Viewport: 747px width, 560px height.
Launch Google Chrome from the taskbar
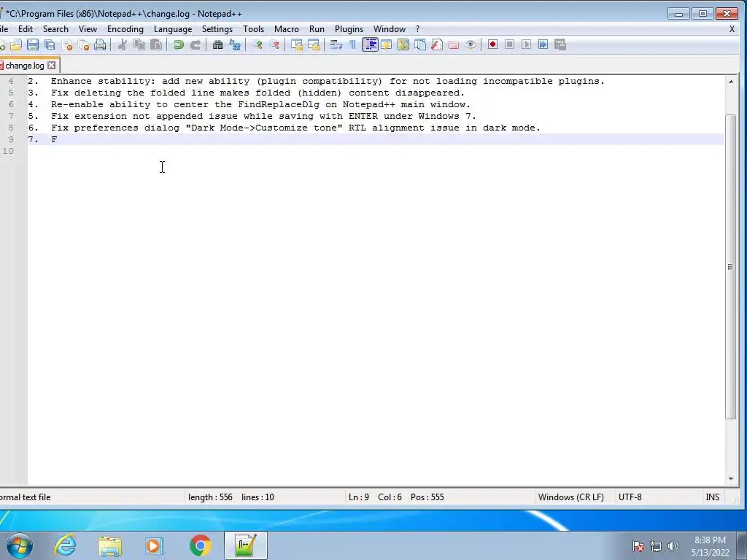click(x=200, y=545)
